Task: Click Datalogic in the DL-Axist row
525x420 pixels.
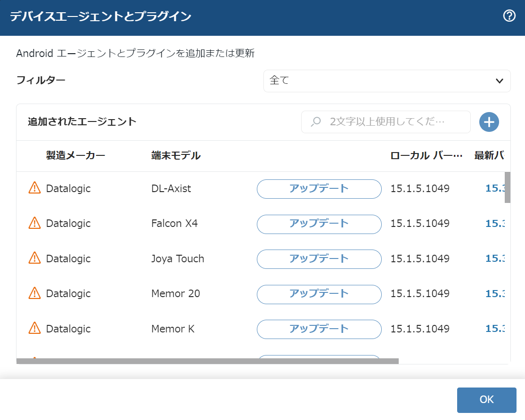Action: coord(68,189)
